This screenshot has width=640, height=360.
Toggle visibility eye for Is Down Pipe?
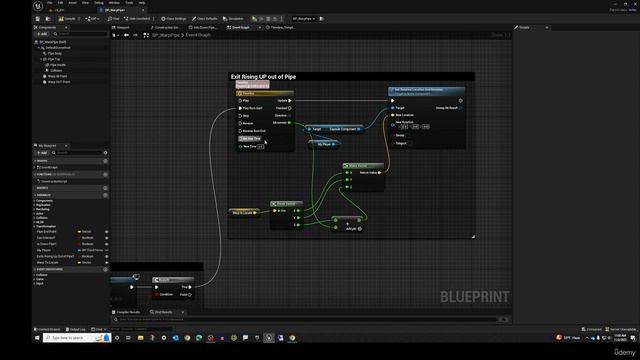[x=107, y=244]
